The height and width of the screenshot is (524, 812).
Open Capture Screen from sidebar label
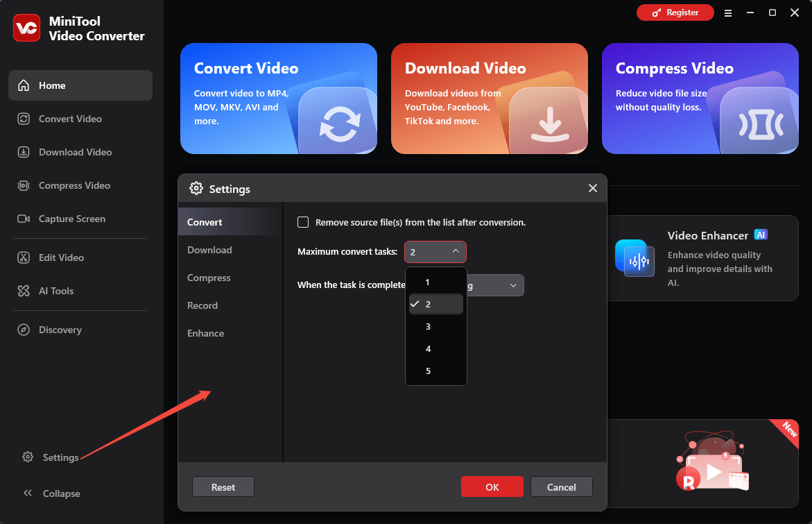(x=72, y=219)
